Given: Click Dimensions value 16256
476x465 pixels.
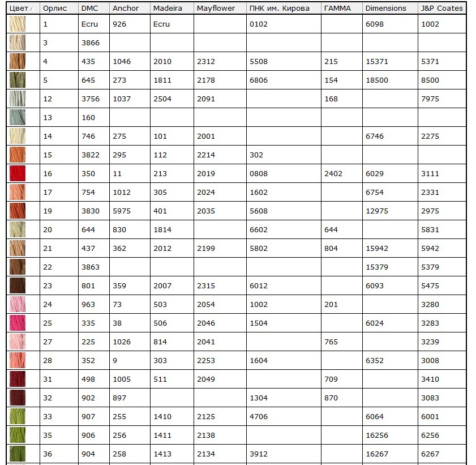Looking at the screenshot, I should point(377,435).
